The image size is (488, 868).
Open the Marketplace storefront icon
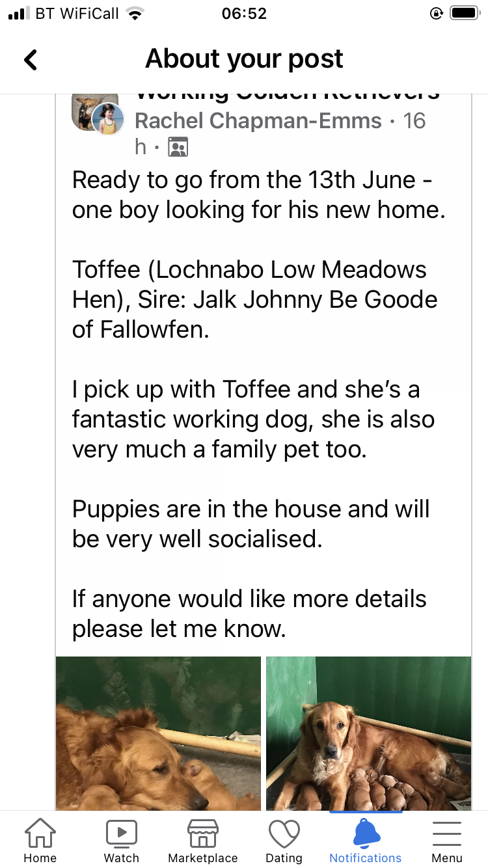[202, 834]
